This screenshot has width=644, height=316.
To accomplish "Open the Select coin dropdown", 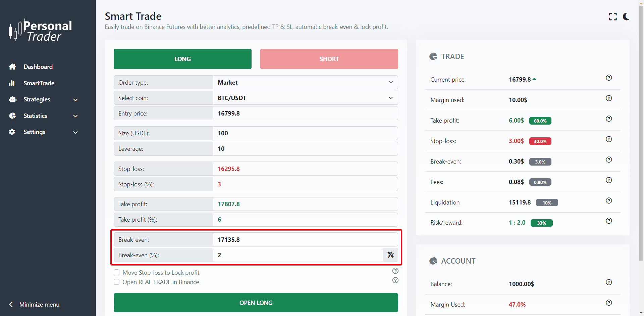I will [x=305, y=98].
